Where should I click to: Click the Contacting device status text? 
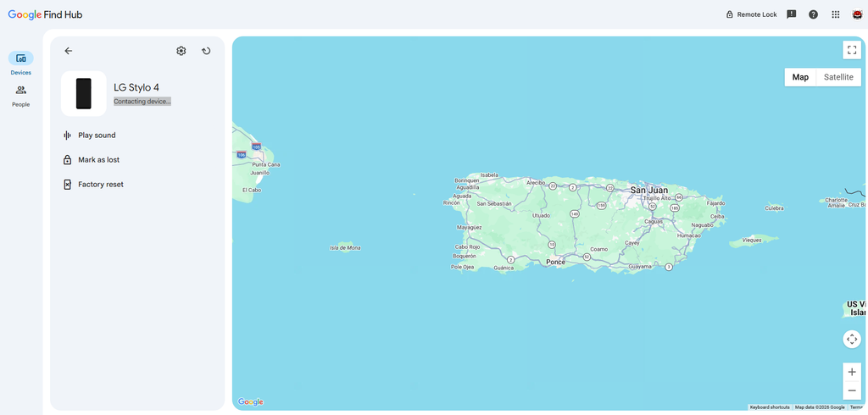(x=142, y=102)
